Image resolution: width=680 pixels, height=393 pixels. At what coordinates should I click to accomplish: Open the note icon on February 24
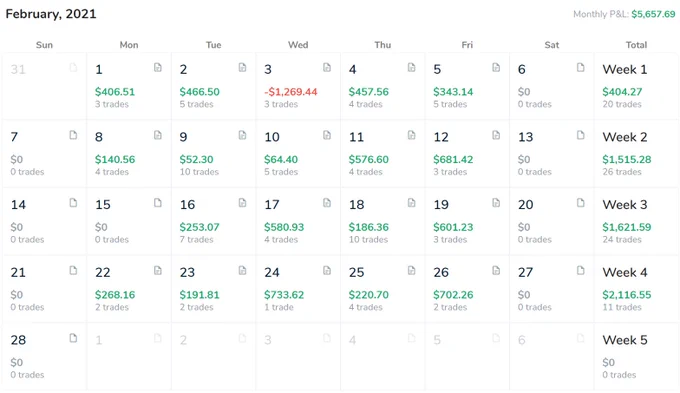(x=327, y=271)
